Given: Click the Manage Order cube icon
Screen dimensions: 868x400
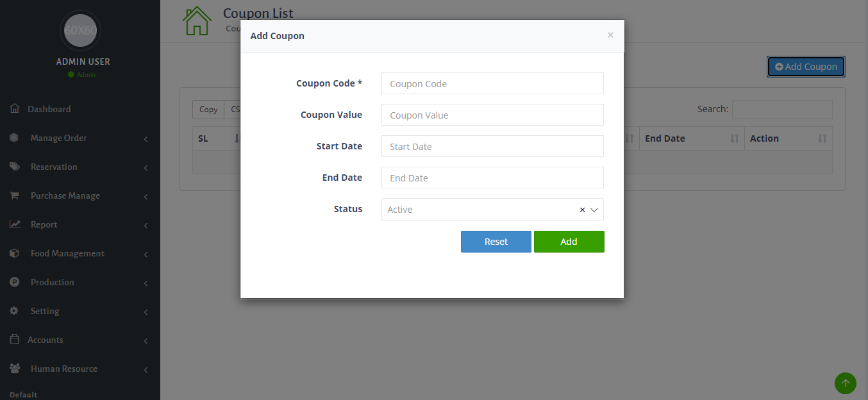Looking at the screenshot, I should [x=15, y=138].
